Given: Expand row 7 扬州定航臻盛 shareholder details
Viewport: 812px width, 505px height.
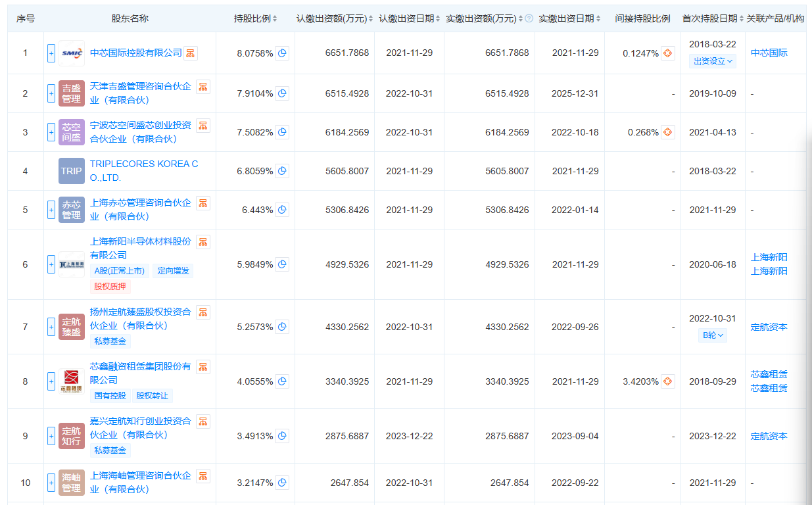Looking at the screenshot, I should tap(51, 327).
